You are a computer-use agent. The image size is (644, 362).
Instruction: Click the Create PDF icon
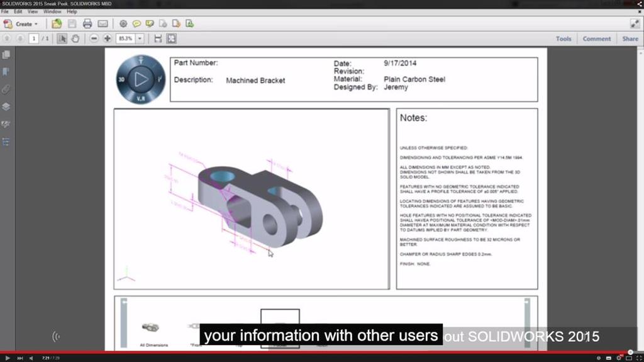click(x=8, y=24)
